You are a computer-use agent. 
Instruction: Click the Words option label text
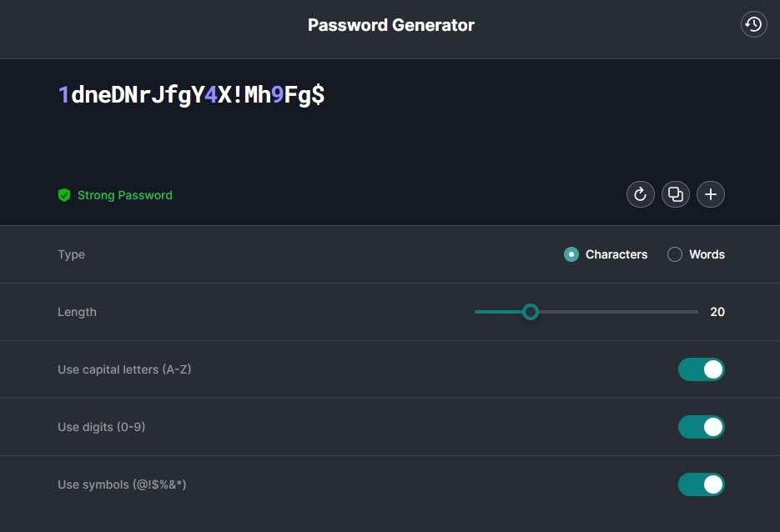[707, 254]
